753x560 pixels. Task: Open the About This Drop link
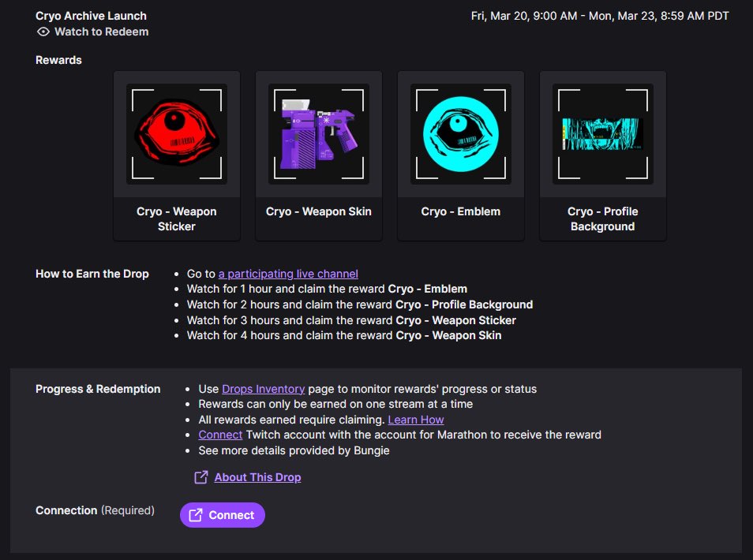click(x=258, y=477)
